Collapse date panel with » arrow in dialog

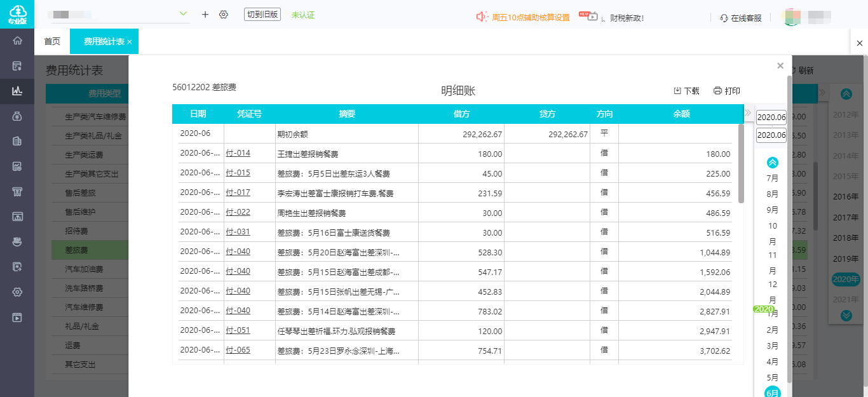(x=748, y=113)
